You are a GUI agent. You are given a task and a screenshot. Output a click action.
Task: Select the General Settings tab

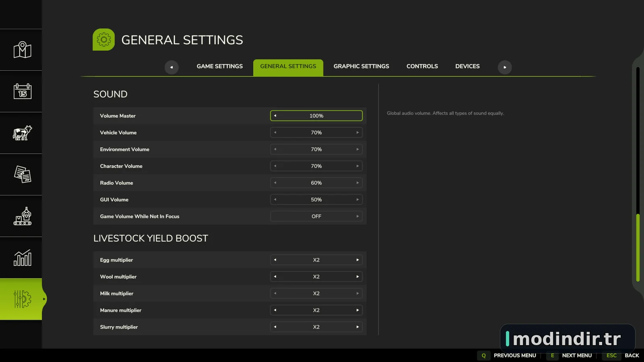tap(288, 67)
